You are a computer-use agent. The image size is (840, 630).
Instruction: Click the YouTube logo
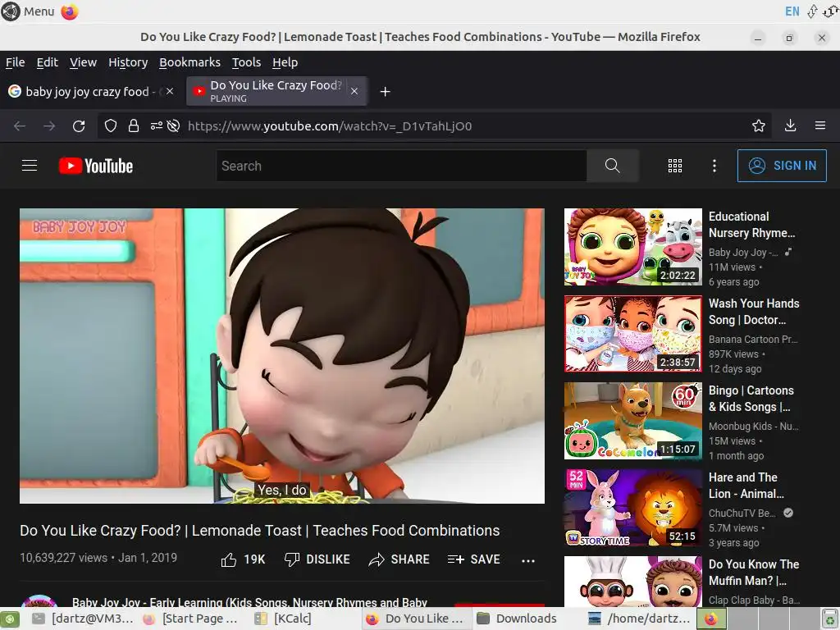[x=96, y=166]
